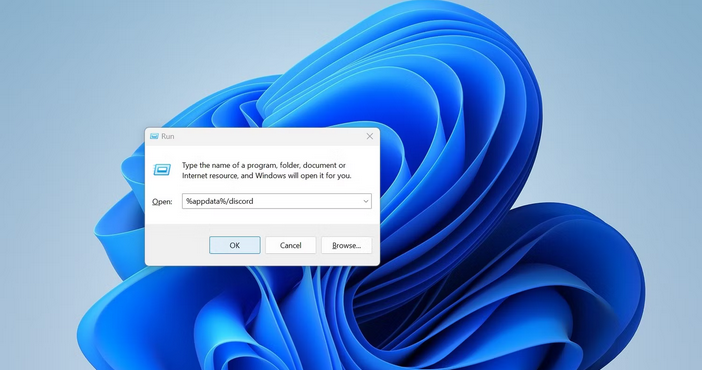The width and height of the screenshot is (702, 370).
Task: Click the gray footer area left of OK
Action: click(177, 245)
